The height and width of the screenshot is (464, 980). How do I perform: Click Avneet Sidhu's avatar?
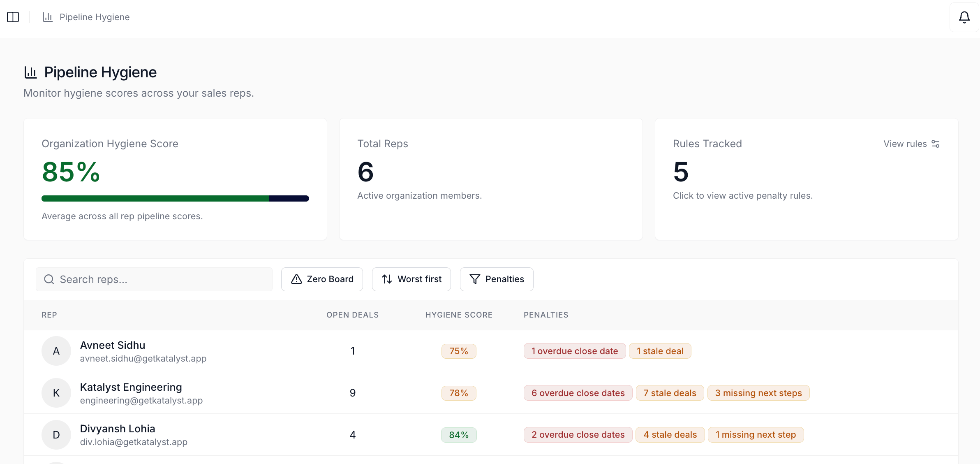tap(56, 351)
